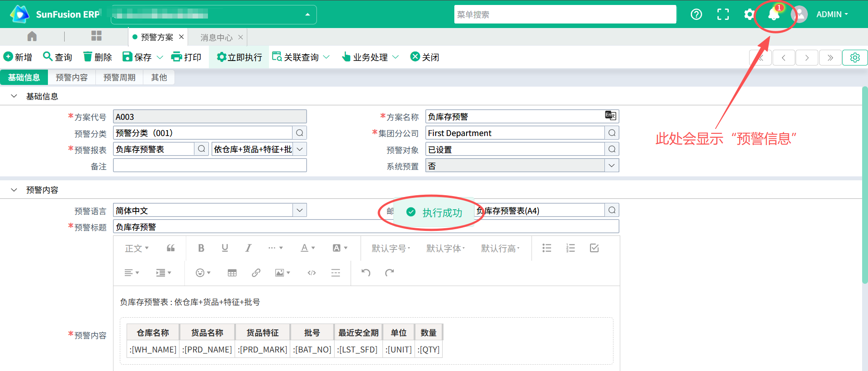This screenshot has height=371, width=868.
Task: Collapse the 基础信息 section
Action: click(x=14, y=96)
